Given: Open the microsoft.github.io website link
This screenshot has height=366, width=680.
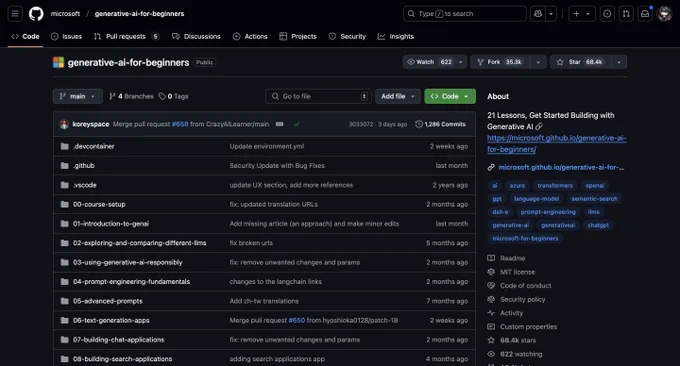Looking at the screenshot, I should pos(561,167).
